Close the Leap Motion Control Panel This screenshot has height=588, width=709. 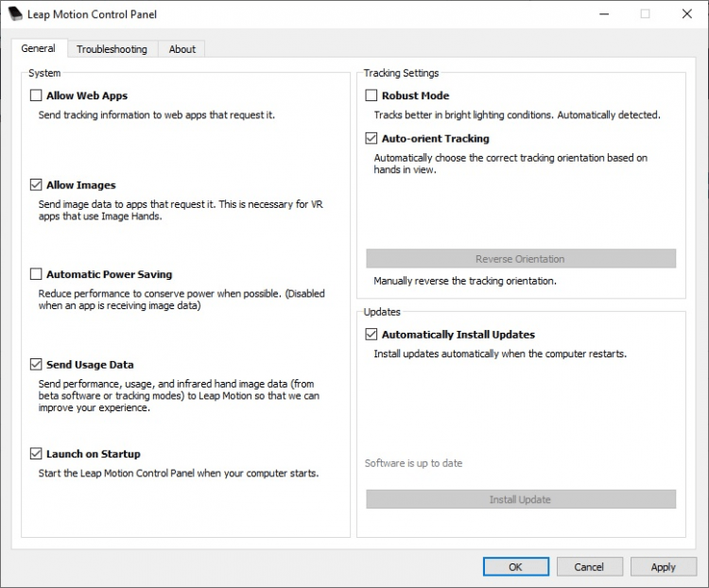687,14
